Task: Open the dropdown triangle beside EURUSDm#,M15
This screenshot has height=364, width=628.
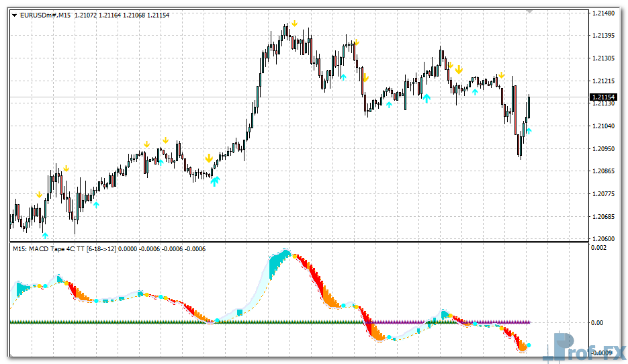Action: [x=15, y=15]
